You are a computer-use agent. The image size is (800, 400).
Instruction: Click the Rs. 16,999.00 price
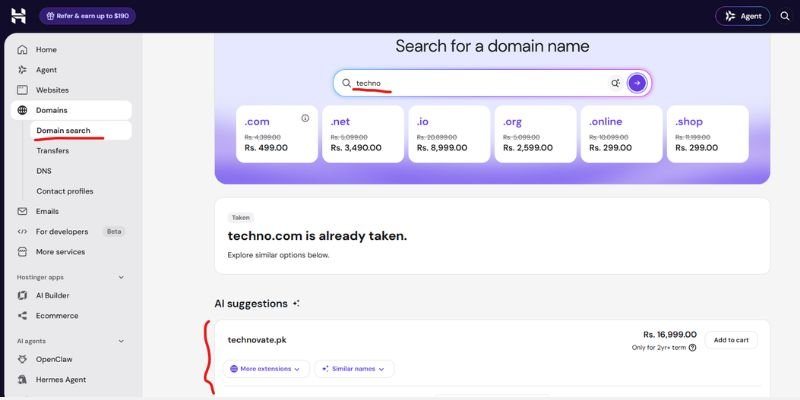669,335
